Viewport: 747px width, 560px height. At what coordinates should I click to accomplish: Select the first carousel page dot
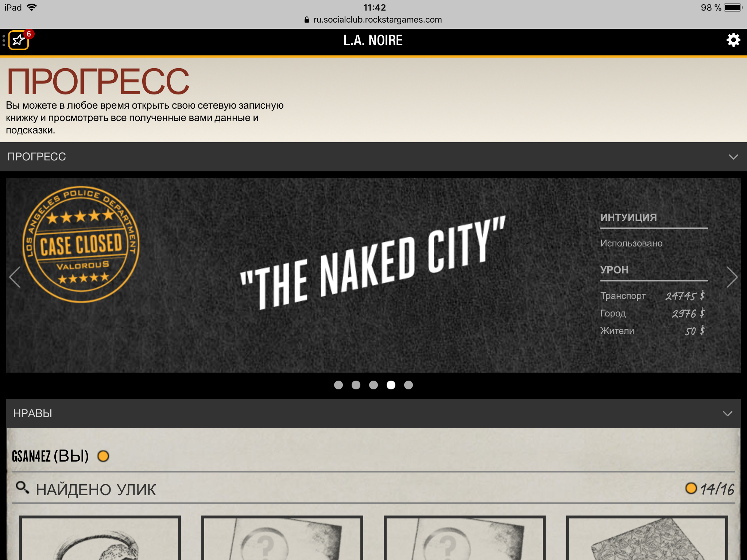pyautogui.click(x=338, y=385)
